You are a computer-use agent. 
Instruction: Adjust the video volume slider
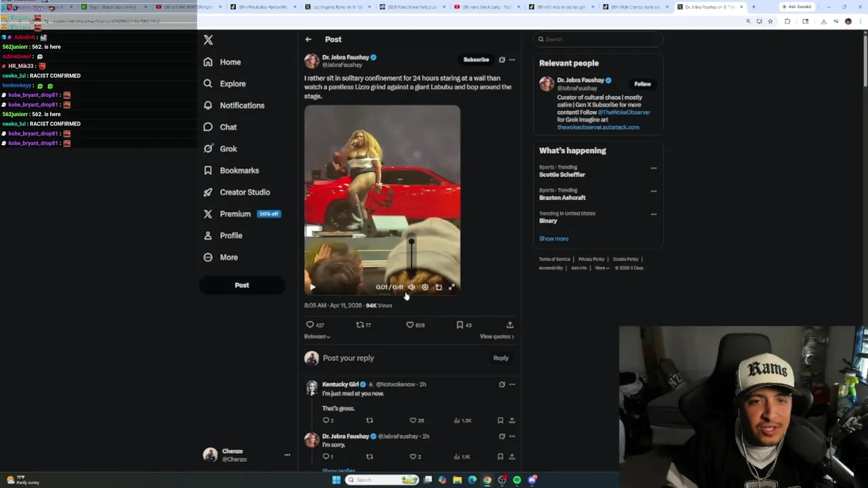(x=412, y=256)
